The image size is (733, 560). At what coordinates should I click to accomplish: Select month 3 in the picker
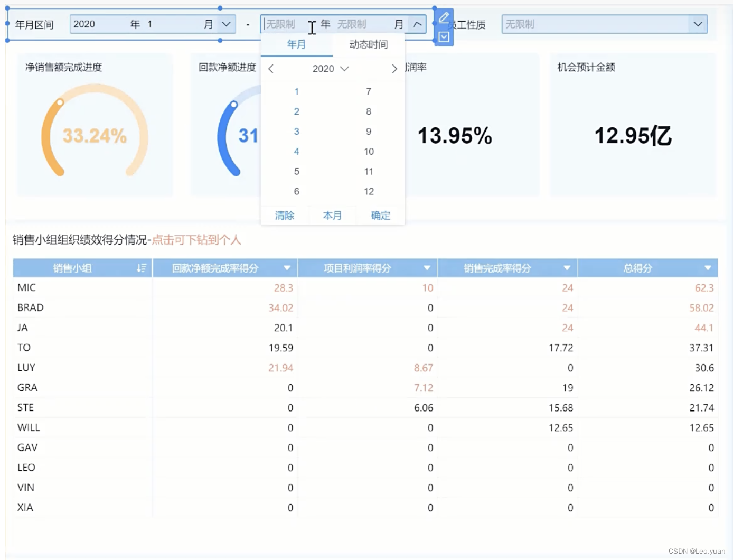[297, 132]
